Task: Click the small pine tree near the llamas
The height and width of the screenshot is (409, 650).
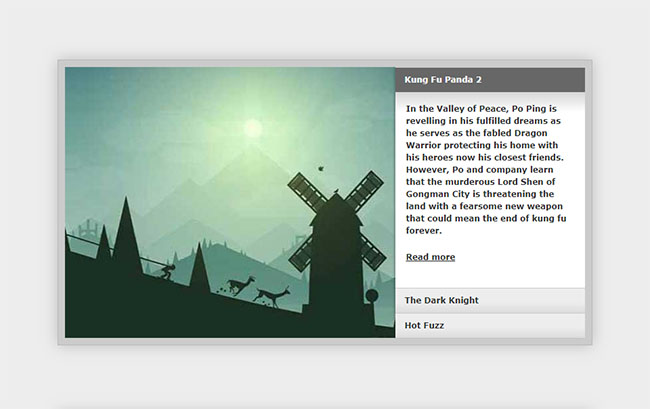Action: pos(200,268)
